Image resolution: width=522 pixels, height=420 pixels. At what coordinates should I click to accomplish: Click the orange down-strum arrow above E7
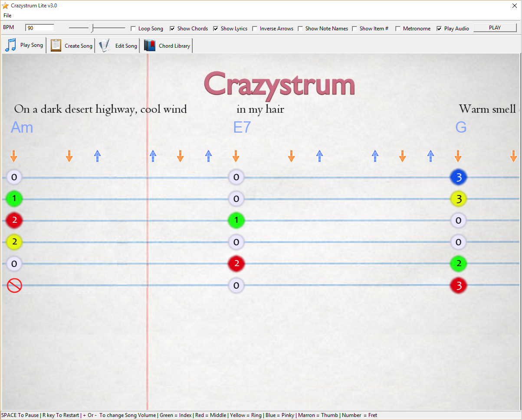tap(236, 156)
